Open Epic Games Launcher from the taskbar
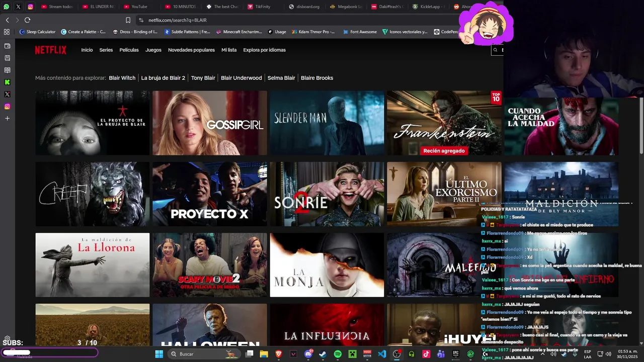The image size is (644, 362). coord(456,354)
